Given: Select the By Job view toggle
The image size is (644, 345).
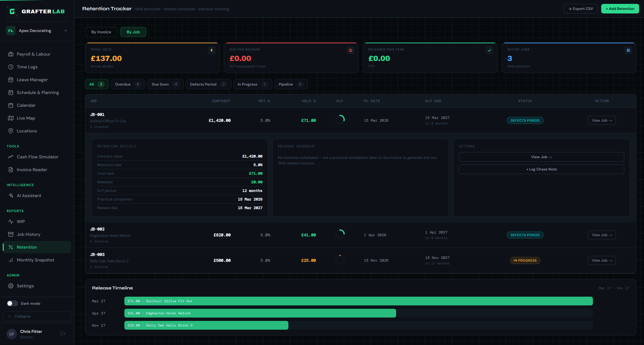Looking at the screenshot, I should point(133,32).
